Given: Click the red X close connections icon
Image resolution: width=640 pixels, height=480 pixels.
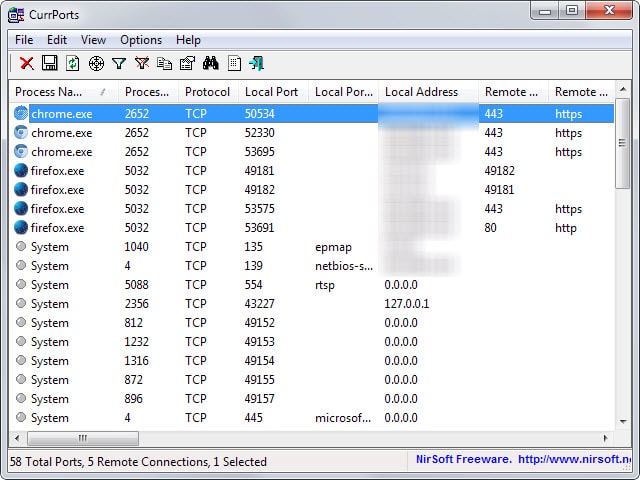Looking at the screenshot, I should pos(27,64).
